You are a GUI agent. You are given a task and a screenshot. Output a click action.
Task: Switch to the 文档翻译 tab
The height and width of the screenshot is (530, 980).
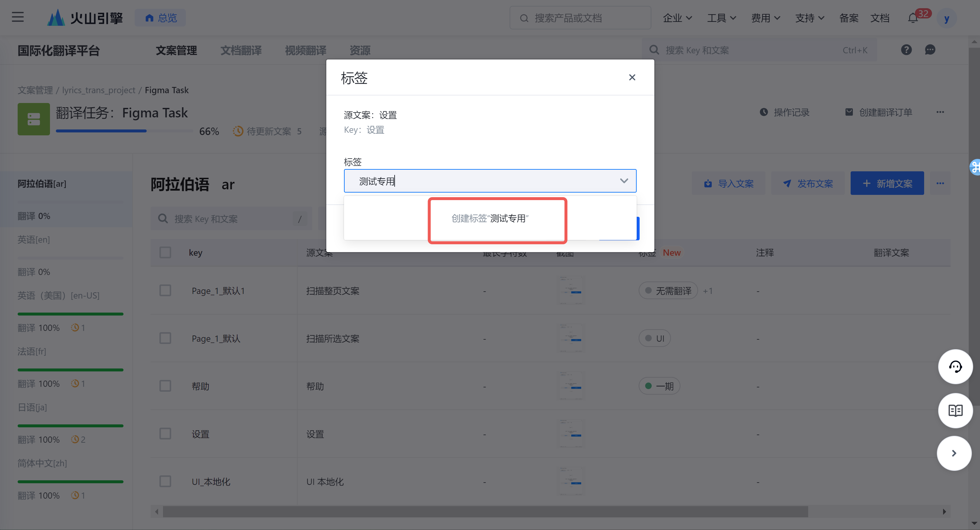241,50
